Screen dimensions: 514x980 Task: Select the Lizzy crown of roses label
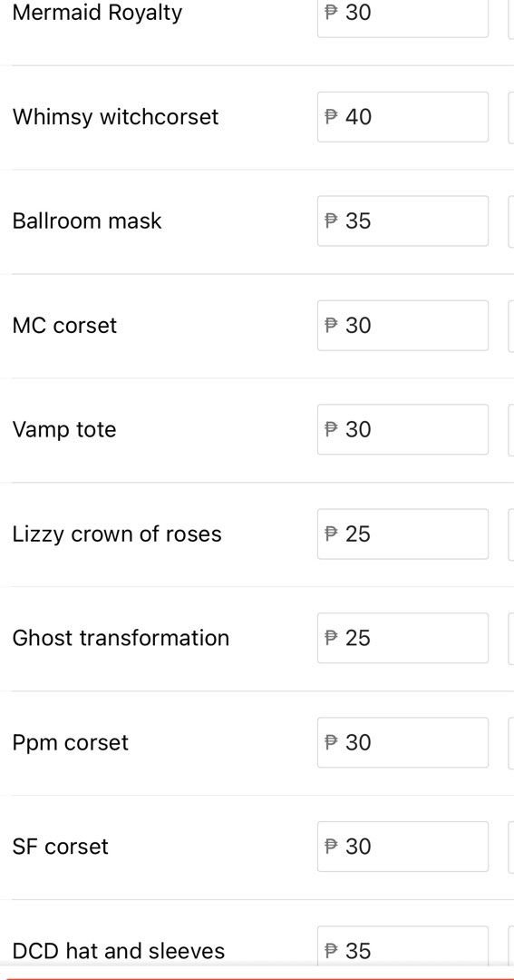(117, 534)
